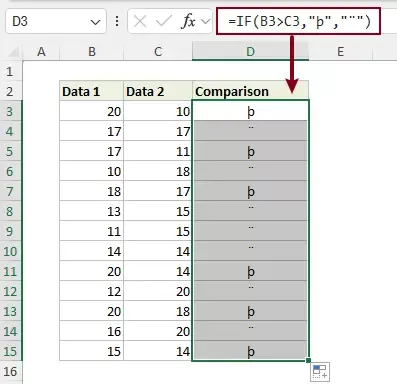
Task: Click cell B6 containing 10
Action: [x=92, y=171]
